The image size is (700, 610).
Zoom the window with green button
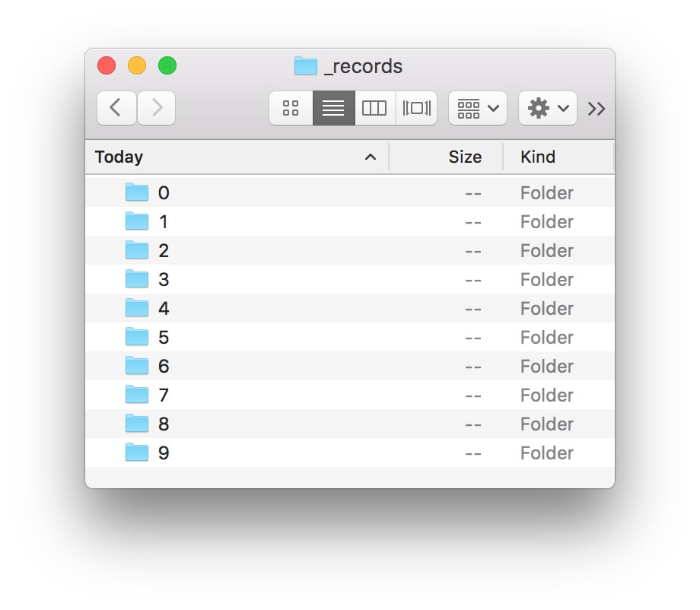(167, 65)
